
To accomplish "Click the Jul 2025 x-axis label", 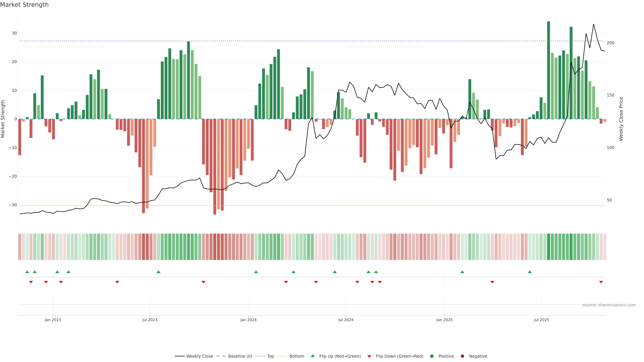I will pos(541,320).
